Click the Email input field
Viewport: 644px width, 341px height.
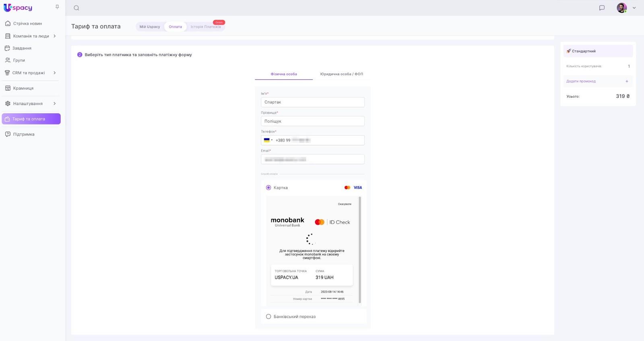pos(313,159)
